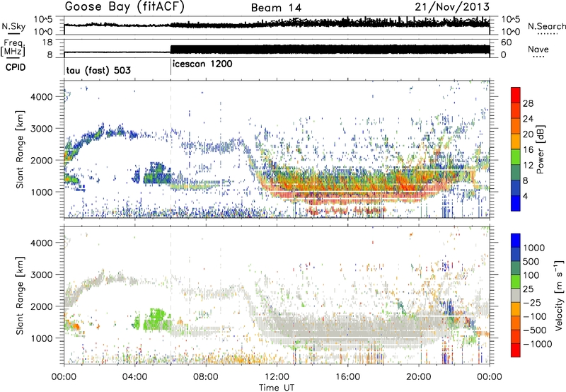This screenshot has height=392, width=566.
Task: Click the power panel's "Slant Range [km]" label
Action: [19, 150]
